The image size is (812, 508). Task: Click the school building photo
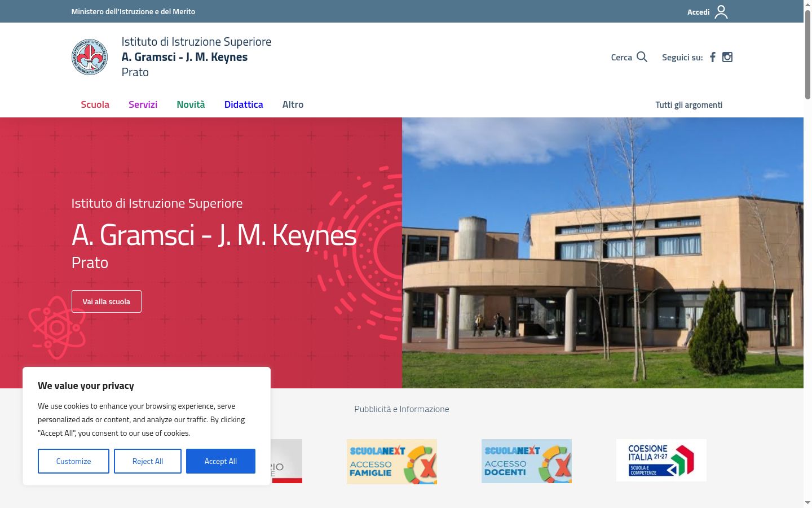coord(603,253)
